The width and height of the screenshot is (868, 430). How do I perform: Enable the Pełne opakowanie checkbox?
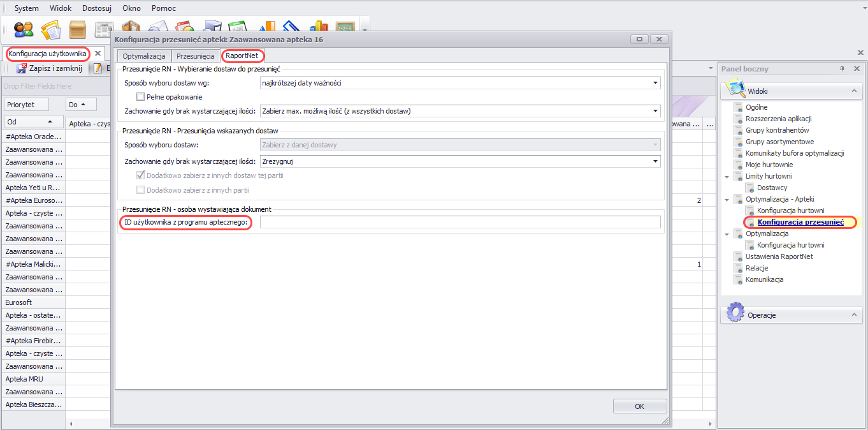coord(141,97)
